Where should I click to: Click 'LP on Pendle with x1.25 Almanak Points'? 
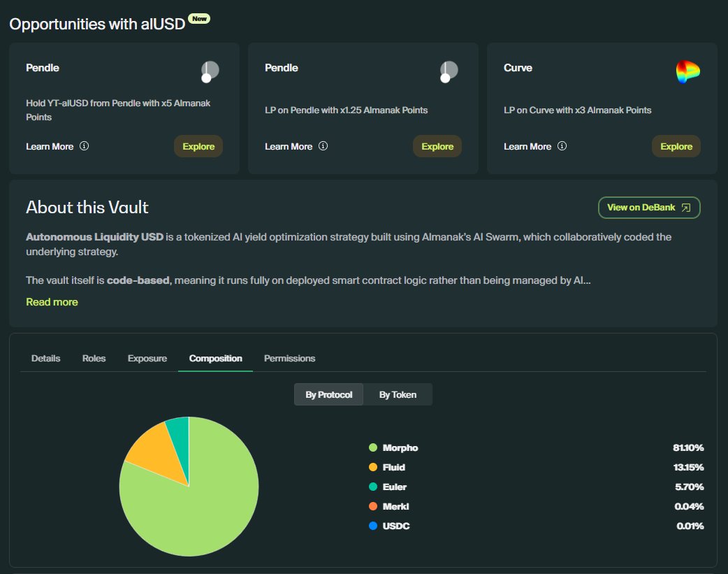tap(347, 110)
